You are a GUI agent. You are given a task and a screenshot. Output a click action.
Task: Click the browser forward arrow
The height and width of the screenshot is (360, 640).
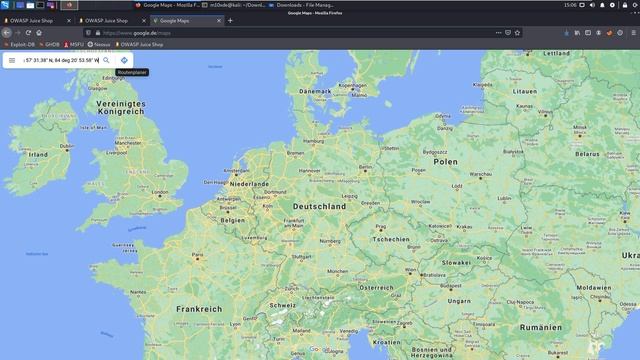coord(18,33)
